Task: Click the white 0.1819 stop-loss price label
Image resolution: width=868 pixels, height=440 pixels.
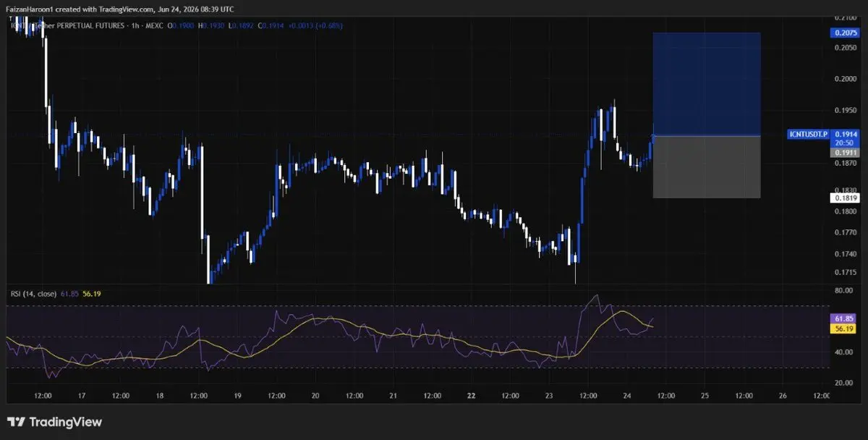Action: (x=845, y=198)
